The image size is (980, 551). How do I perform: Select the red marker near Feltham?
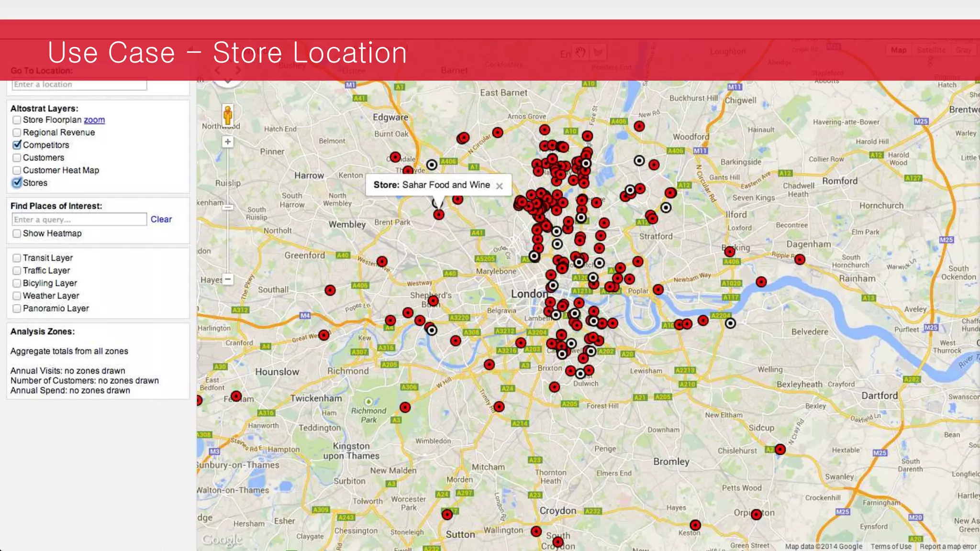[x=236, y=397]
